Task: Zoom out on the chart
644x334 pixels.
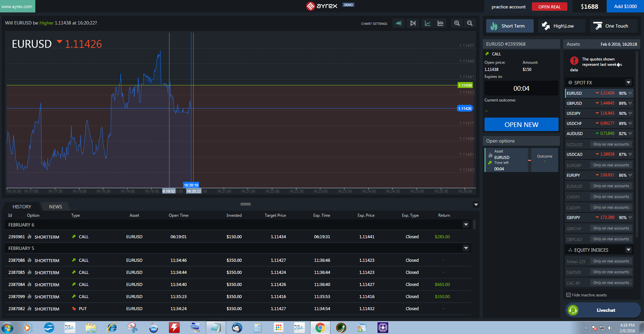Action: tap(470, 23)
